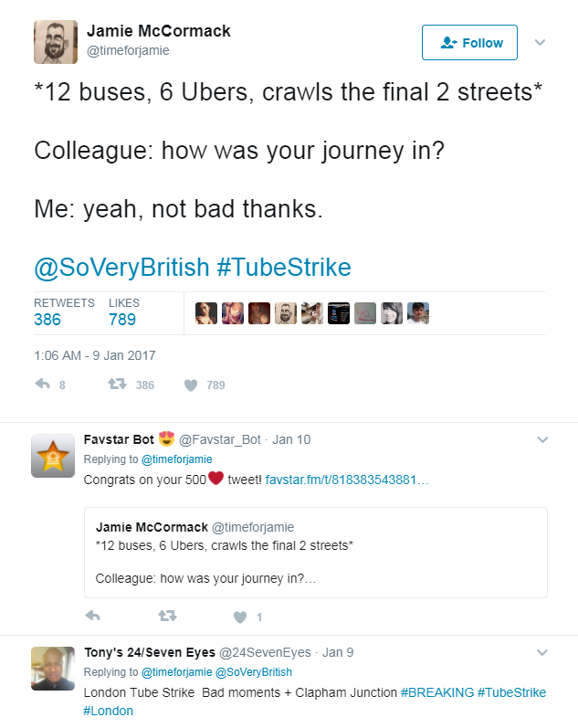Open the @SoVeryBritish mention link
The height and width of the screenshot is (728, 578).
pyautogui.click(x=121, y=268)
